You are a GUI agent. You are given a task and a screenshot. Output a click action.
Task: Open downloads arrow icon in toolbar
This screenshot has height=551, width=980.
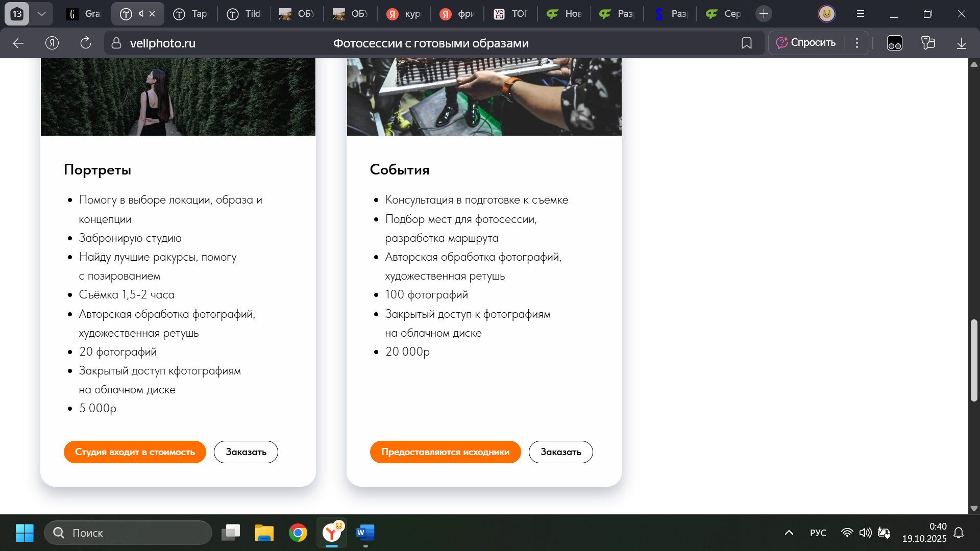tap(961, 43)
